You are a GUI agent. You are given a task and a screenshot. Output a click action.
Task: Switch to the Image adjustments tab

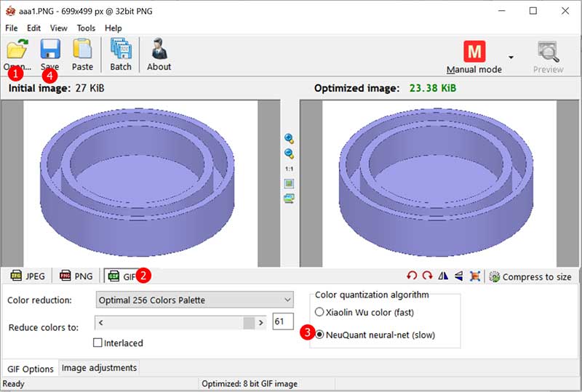coord(98,368)
